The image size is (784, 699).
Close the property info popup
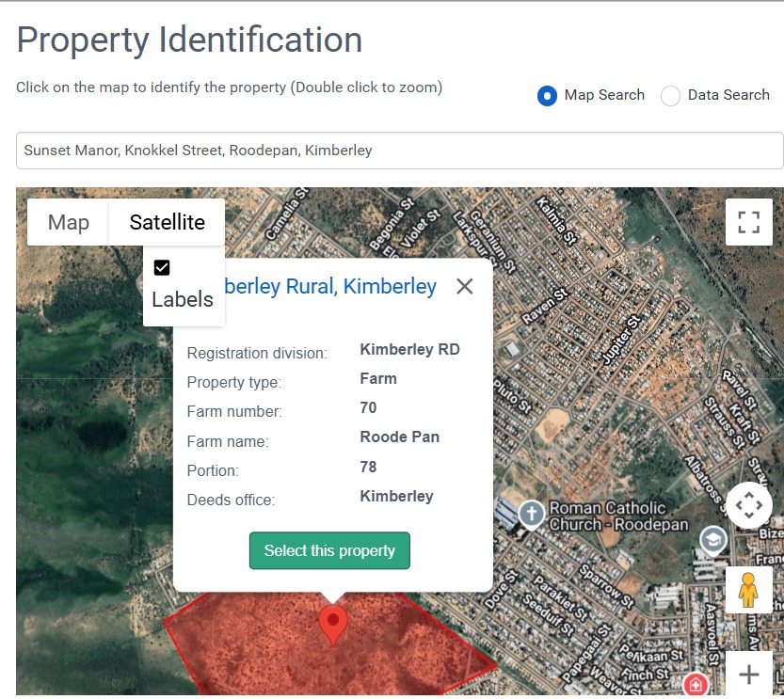pos(464,287)
